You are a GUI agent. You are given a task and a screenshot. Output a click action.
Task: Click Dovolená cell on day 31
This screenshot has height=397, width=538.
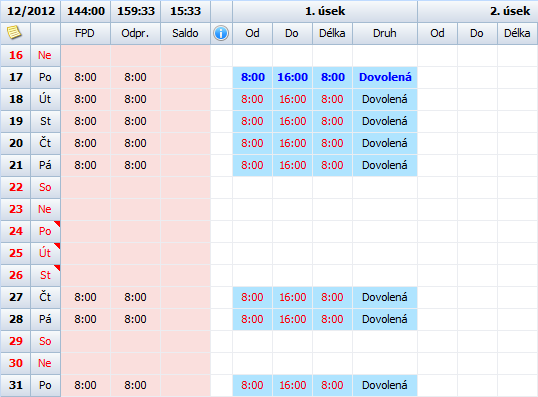(x=385, y=385)
